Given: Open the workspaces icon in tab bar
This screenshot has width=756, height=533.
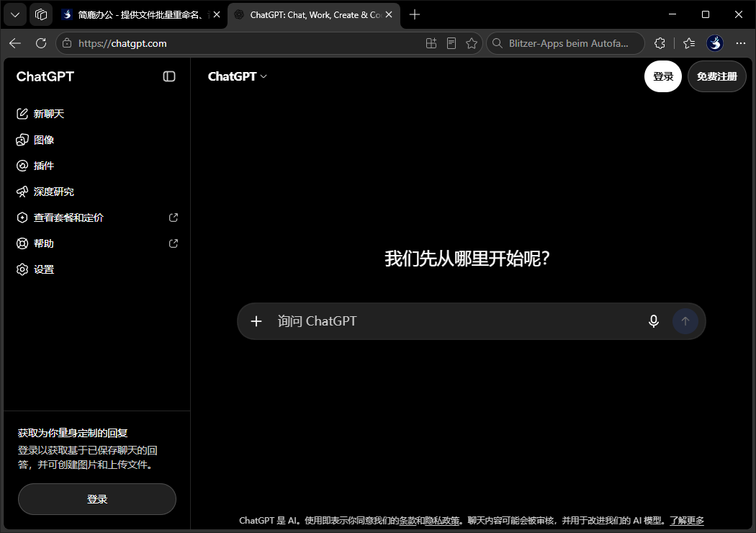Looking at the screenshot, I should click(41, 15).
